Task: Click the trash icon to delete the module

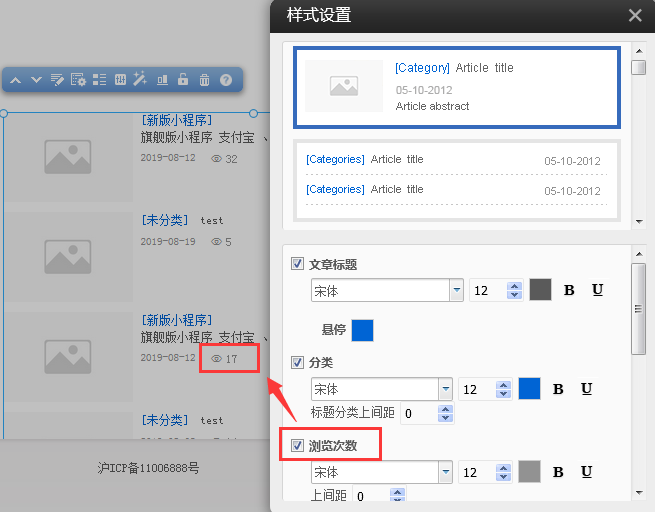Action: tap(204, 80)
